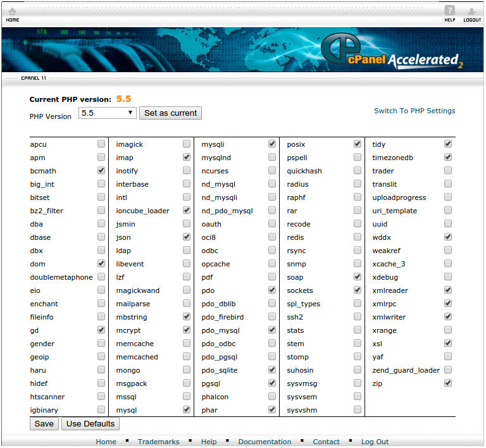Click the Use Defaults button
This screenshot has width=486, height=448.
pos(90,424)
